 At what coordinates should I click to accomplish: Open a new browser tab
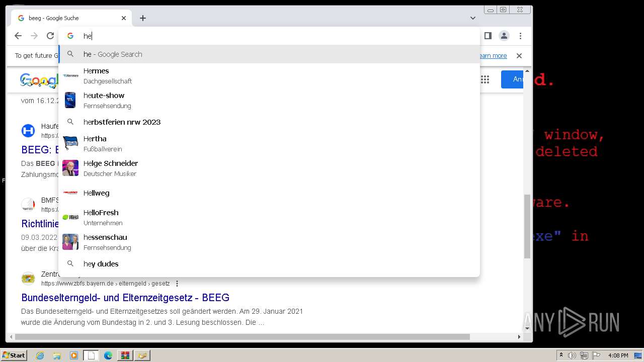[143, 18]
